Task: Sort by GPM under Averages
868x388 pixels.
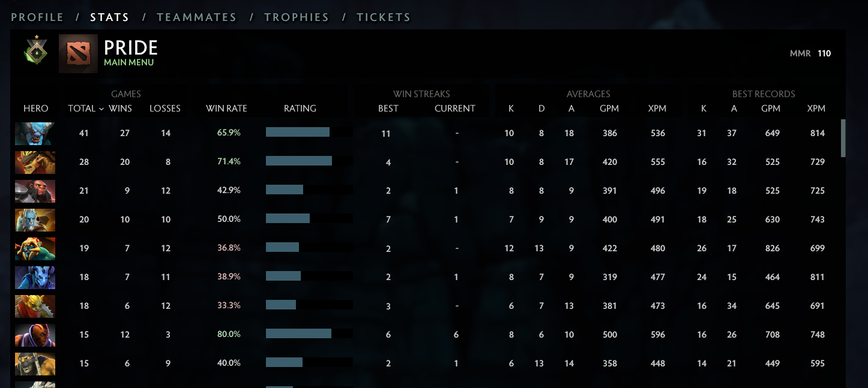Action: pyautogui.click(x=610, y=109)
